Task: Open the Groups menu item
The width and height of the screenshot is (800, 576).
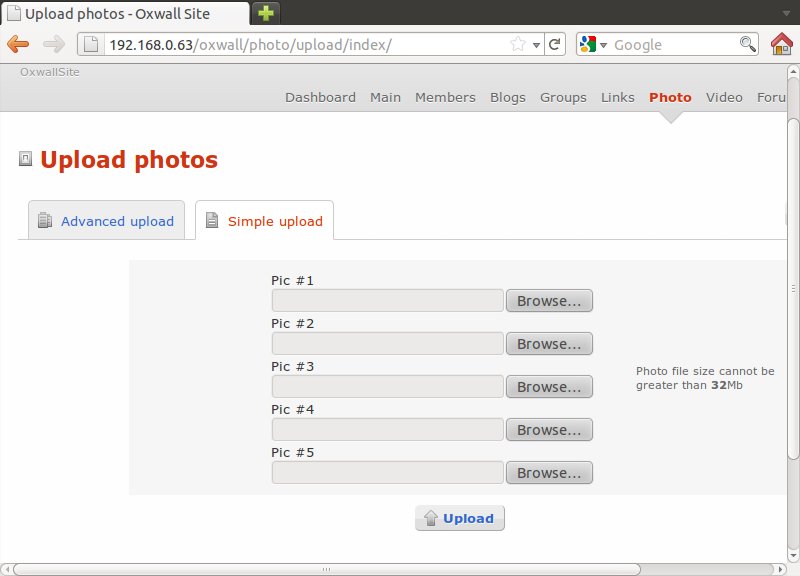Action: click(x=563, y=97)
